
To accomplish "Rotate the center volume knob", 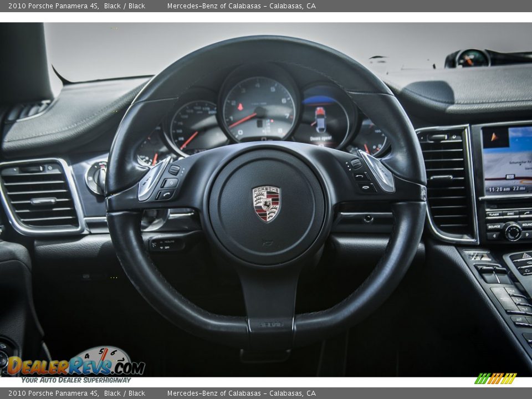I will [x=513, y=231].
